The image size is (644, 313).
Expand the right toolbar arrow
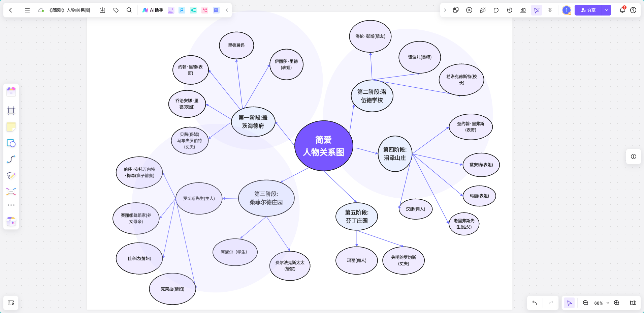445,10
